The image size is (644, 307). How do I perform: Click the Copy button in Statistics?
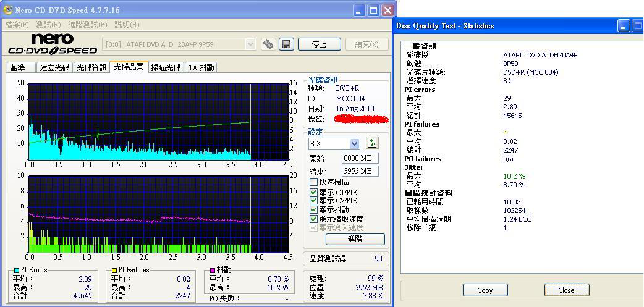click(x=485, y=290)
